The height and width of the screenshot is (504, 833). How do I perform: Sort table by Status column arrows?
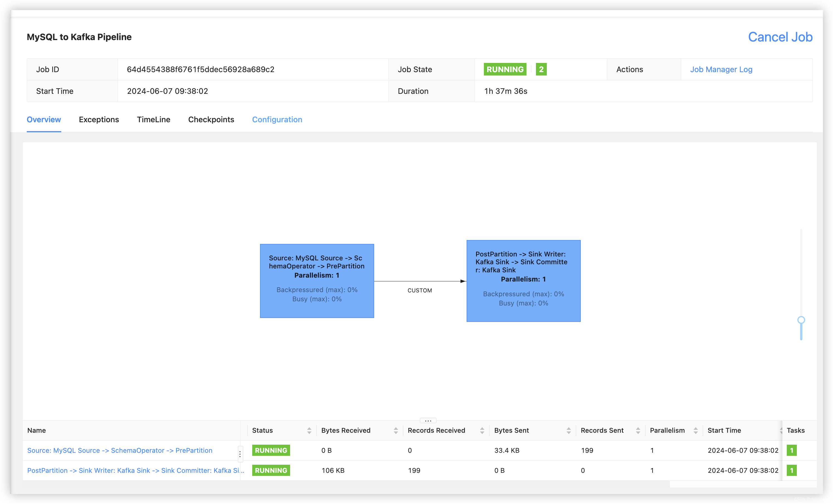point(309,430)
